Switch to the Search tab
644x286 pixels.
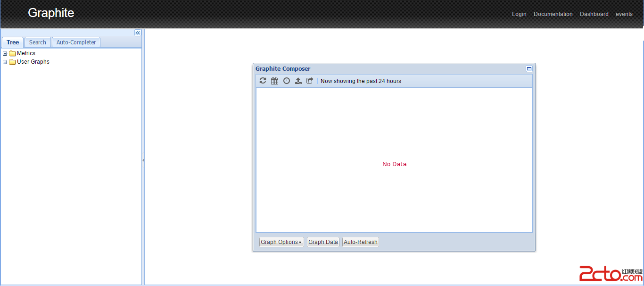(x=38, y=42)
